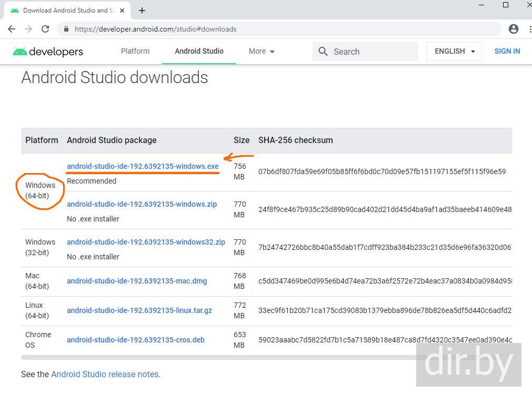532x394 pixels.
Task: Click the browser forward arrow
Action: pyautogui.click(x=28, y=29)
